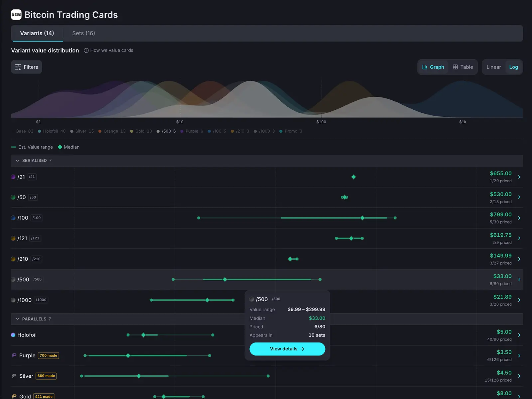532x399 pixels.
Task: Click the 6/80 priced text in /500 row
Action: (501, 284)
